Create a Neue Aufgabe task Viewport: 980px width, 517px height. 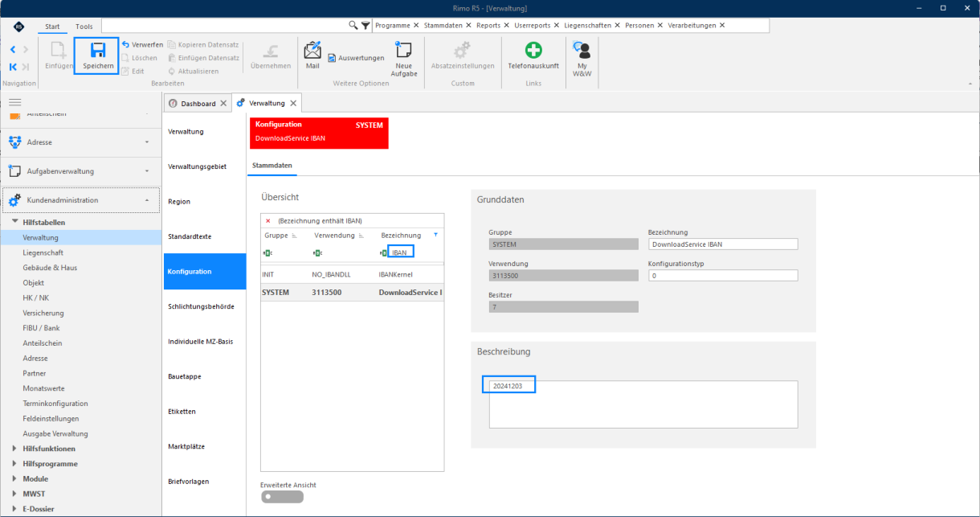(403, 59)
